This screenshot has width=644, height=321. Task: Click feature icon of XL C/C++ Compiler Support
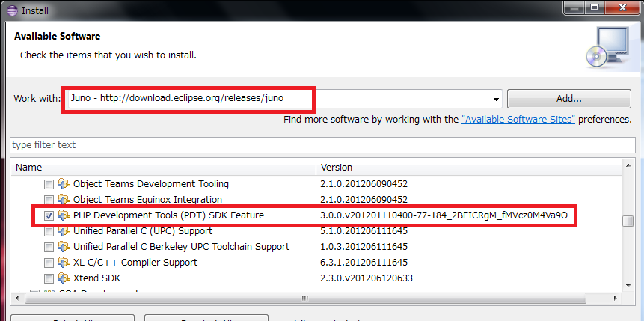tap(64, 262)
